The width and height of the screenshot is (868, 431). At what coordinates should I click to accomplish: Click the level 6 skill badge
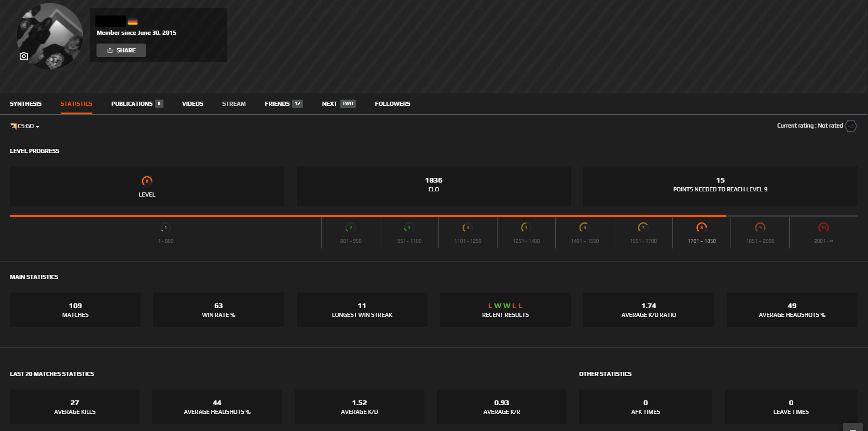pos(585,228)
